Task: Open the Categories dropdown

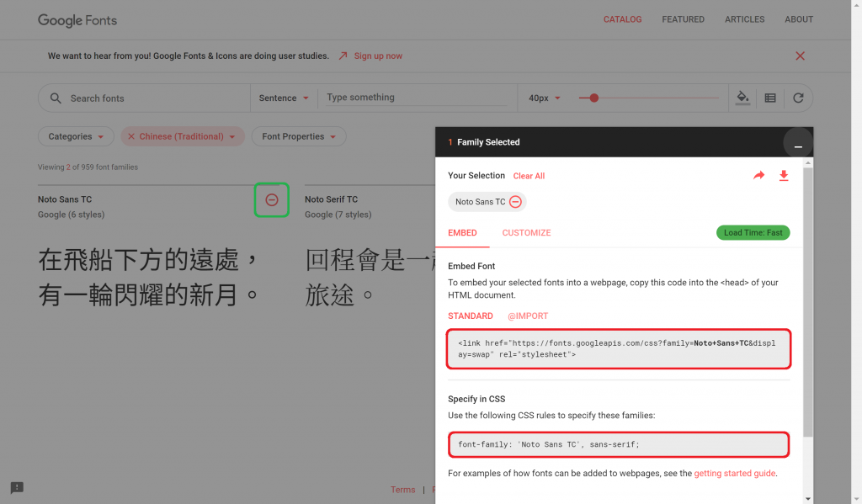Action: click(76, 136)
